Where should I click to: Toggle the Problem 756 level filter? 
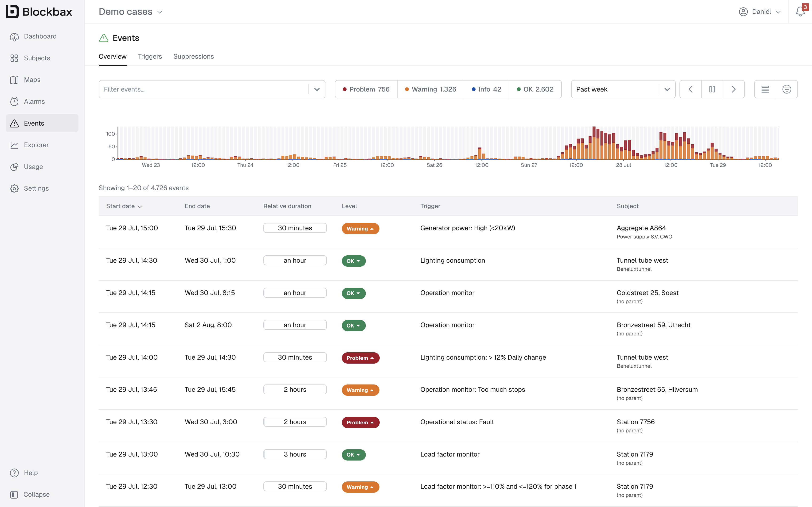(366, 89)
